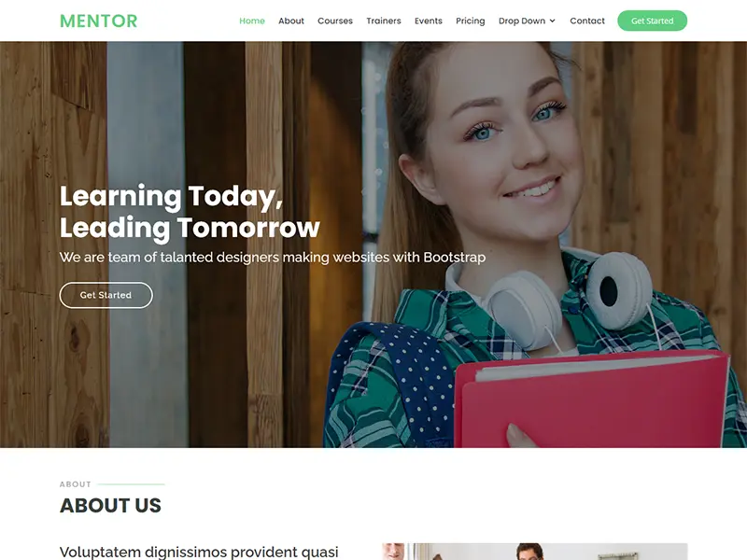Click the hero subtitle about Bootstrap designers
This screenshot has width=747, height=560.
[x=273, y=258]
